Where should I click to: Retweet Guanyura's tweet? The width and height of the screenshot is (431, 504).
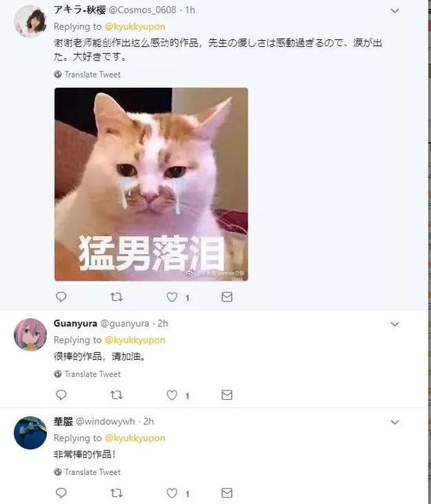[116, 394]
